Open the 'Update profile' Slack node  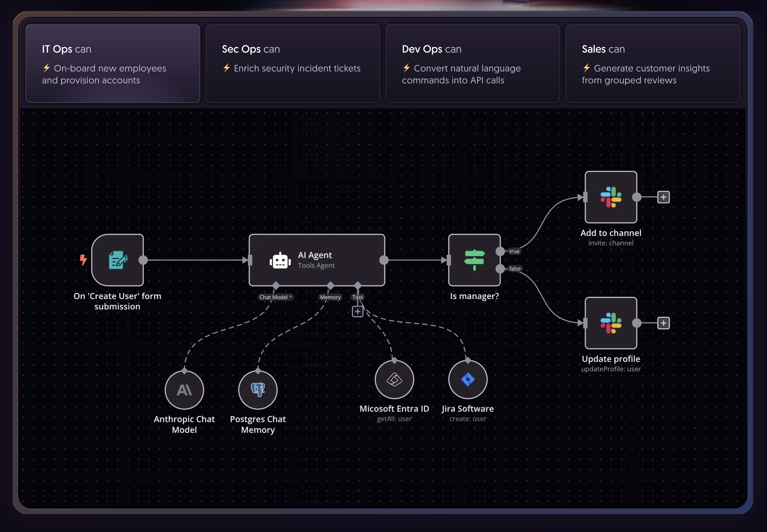(x=611, y=323)
